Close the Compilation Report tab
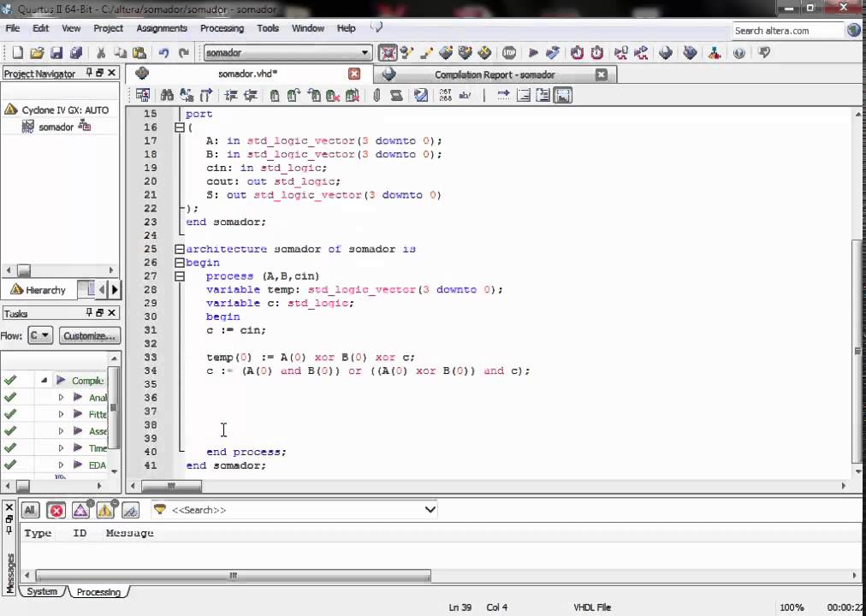This screenshot has width=866, height=616. [602, 74]
